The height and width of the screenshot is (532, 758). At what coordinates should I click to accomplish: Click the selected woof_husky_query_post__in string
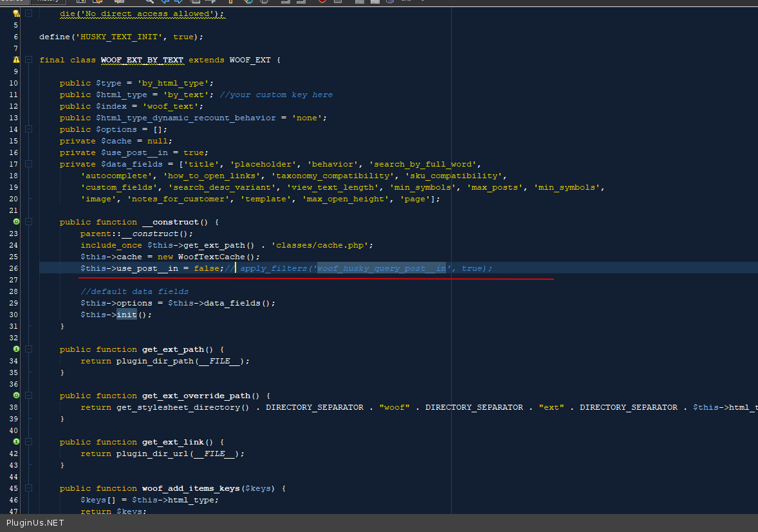tap(382, 268)
